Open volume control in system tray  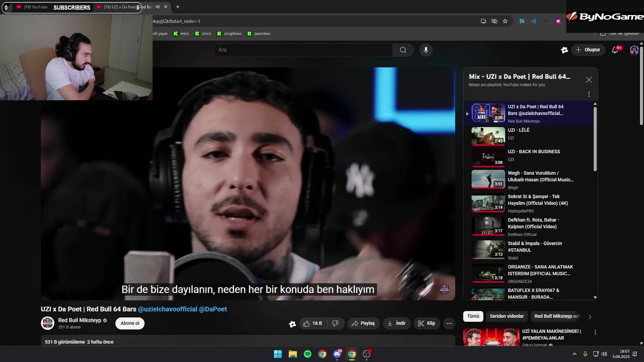coord(604,354)
